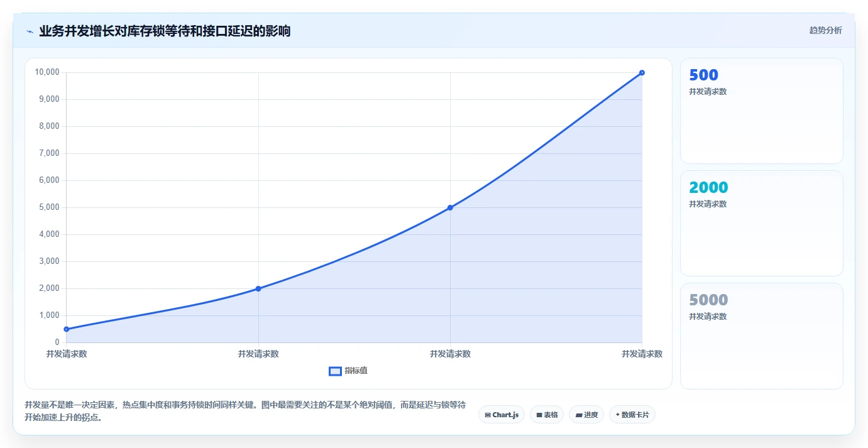Toggle the 指标值 legend entry

click(x=348, y=371)
